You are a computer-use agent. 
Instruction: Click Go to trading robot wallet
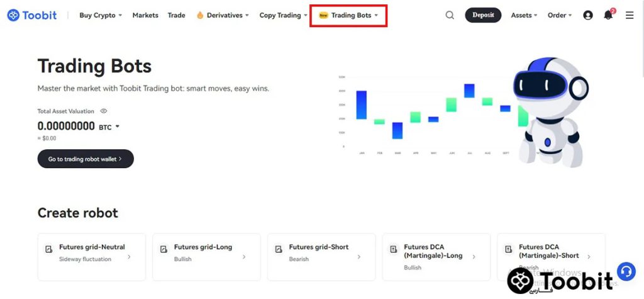coord(86,159)
